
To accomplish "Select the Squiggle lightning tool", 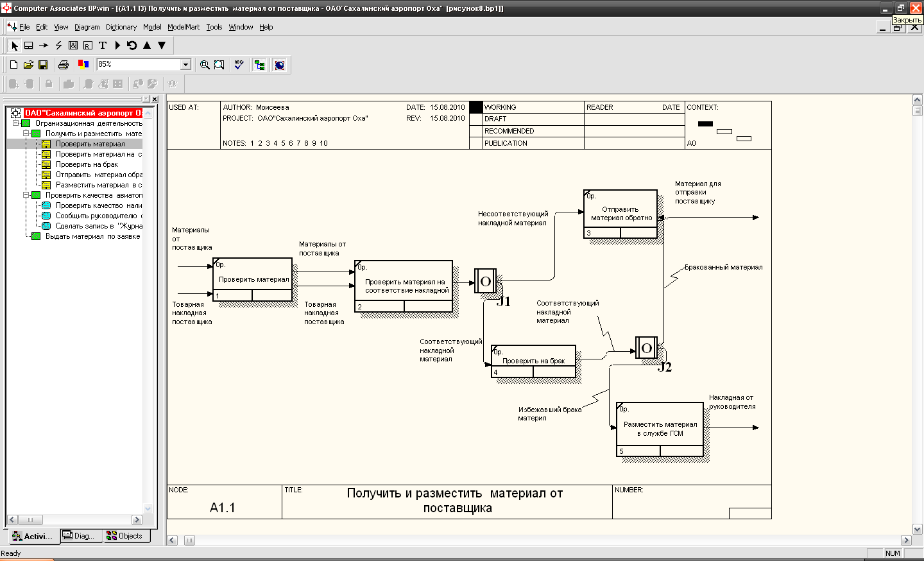I will click(x=58, y=46).
